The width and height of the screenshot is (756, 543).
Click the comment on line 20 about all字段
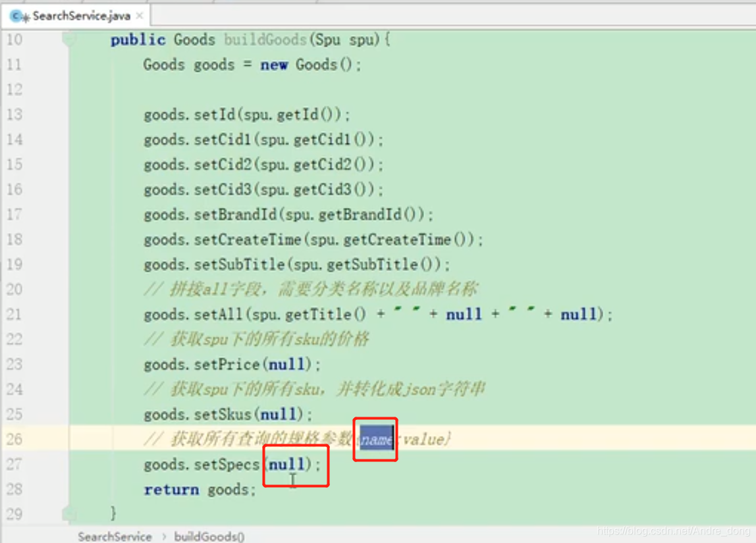point(311,289)
